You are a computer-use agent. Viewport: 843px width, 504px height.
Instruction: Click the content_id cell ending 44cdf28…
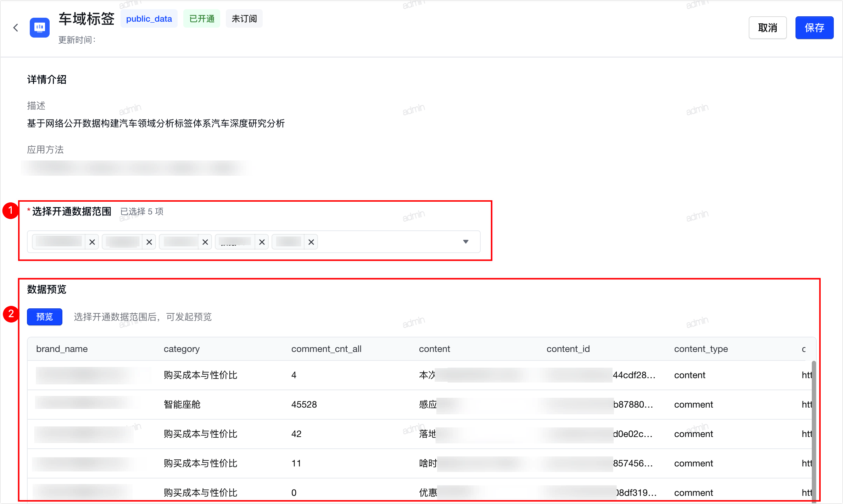coord(601,375)
